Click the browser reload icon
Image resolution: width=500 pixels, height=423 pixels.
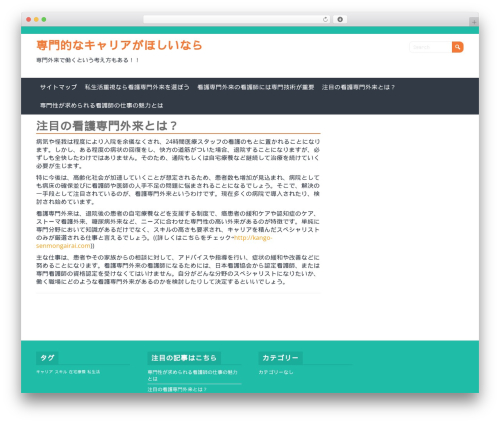tap(325, 20)
